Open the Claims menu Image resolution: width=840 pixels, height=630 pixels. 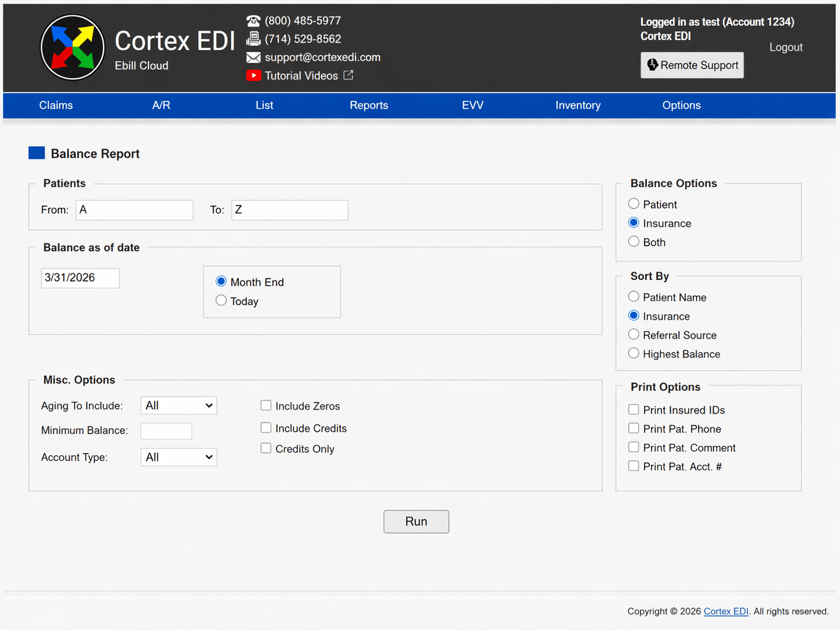tap(56, 106)
